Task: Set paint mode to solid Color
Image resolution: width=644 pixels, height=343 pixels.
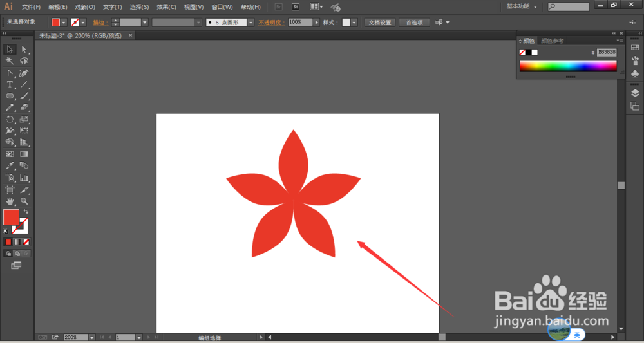Action: point(8,242)
